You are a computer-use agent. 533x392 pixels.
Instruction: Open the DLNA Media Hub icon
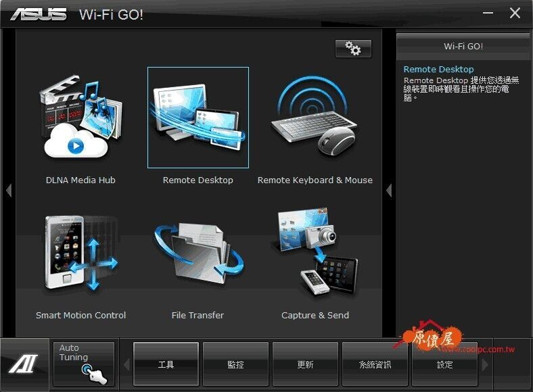tap(80, 117)
